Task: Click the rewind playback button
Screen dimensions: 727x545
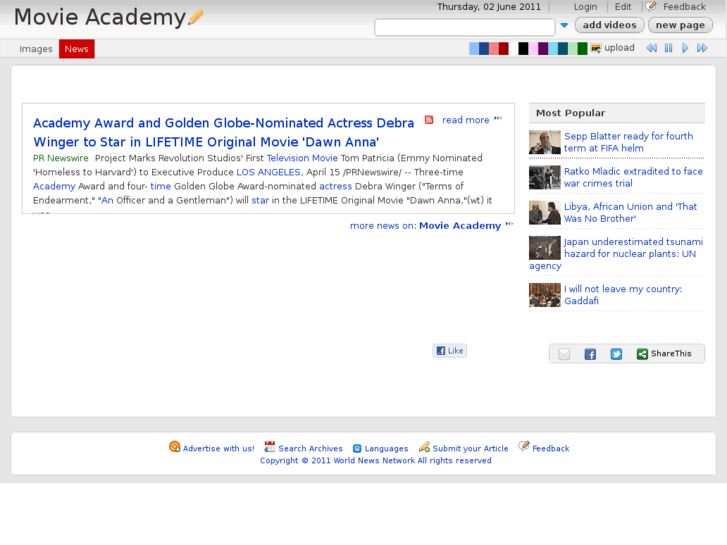Action: tap(651, 48)
